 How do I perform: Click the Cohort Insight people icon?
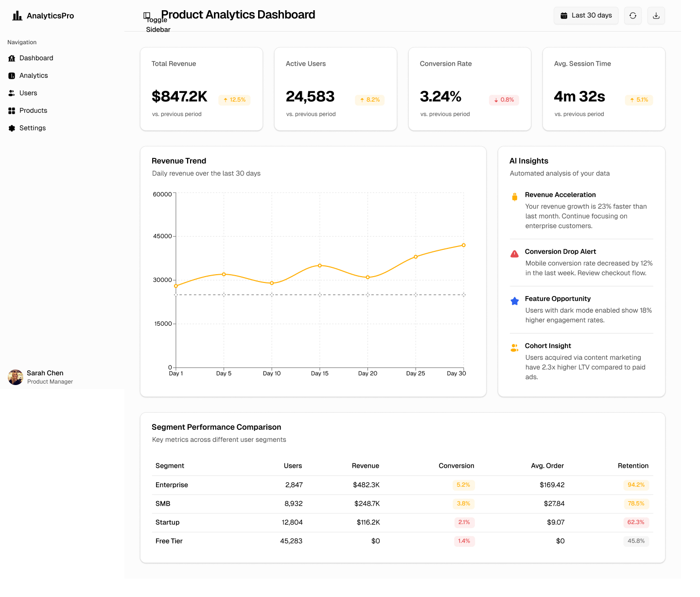coord(514,348)
